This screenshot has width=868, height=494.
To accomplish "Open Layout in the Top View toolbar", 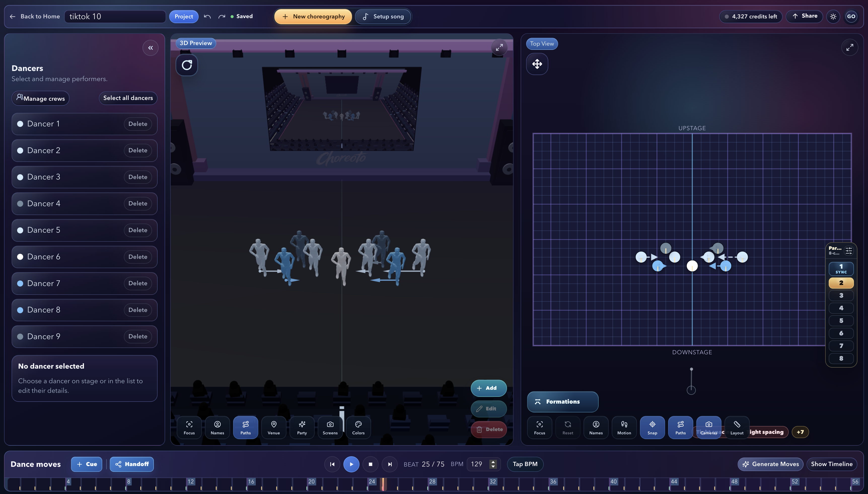I will (737, 427).
